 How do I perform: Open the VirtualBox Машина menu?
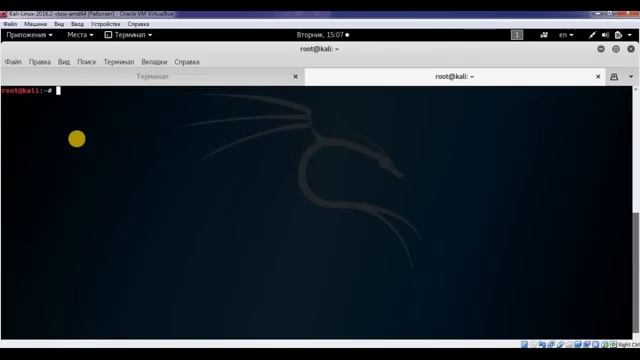36,24
